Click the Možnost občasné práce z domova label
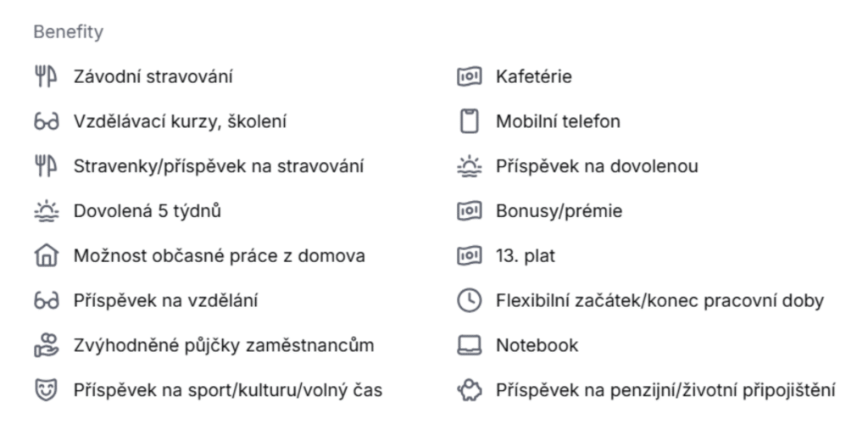The image size is (868, 430). pos(220,256)
